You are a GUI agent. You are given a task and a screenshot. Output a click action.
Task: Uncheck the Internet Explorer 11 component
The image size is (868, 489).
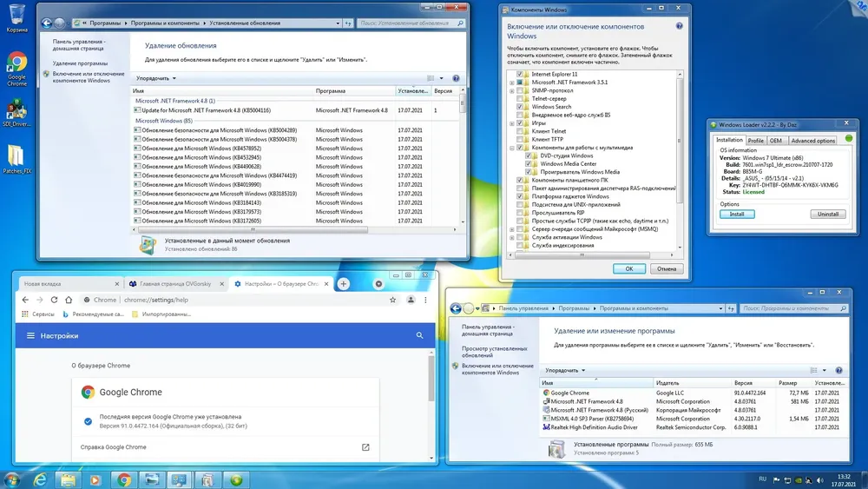tap(519, 74)
